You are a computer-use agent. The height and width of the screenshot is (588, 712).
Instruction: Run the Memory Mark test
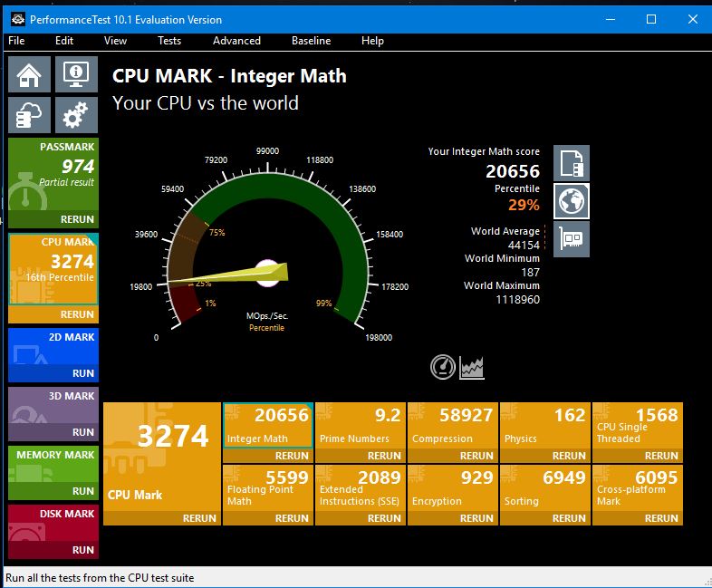(53, 491)
